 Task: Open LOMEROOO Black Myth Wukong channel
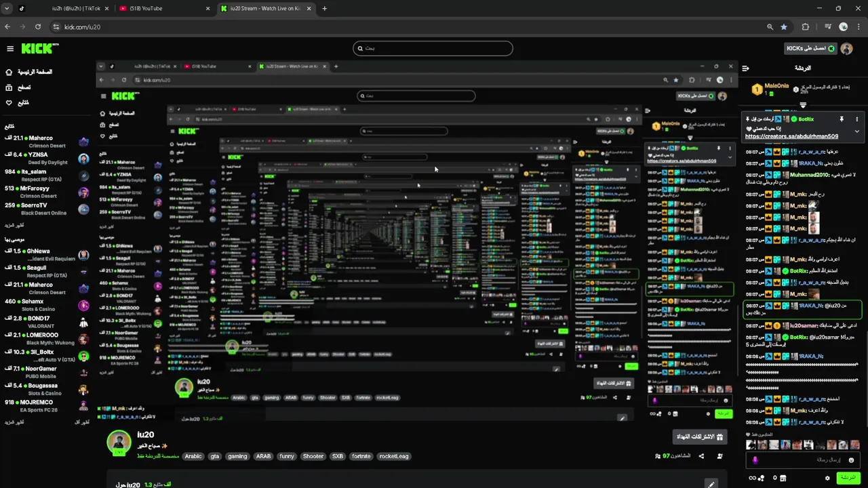pos(46,339)
